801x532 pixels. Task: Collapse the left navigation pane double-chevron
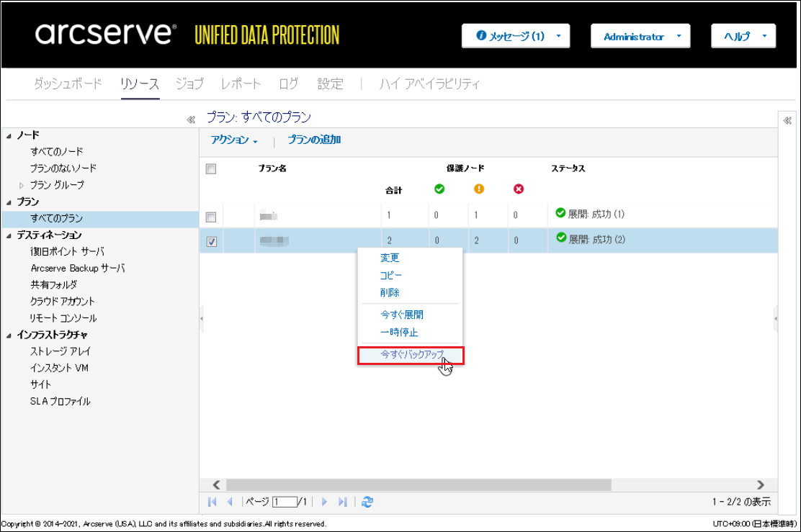point(191,120)
